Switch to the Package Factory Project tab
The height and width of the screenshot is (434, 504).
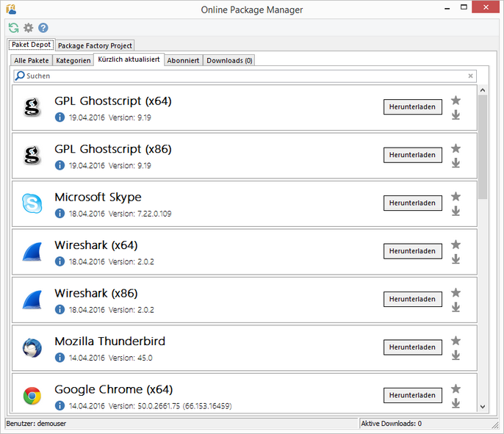[x=95, y=46]
